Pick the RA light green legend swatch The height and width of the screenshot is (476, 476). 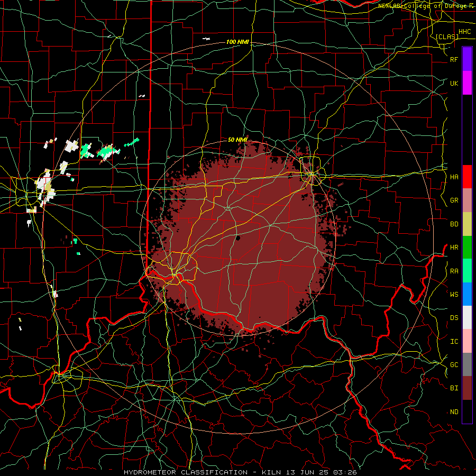(467, 271)
